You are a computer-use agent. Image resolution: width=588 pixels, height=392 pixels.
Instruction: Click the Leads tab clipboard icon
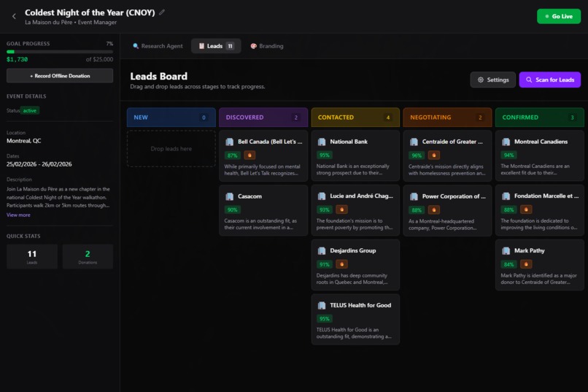[x=201, y=46]
